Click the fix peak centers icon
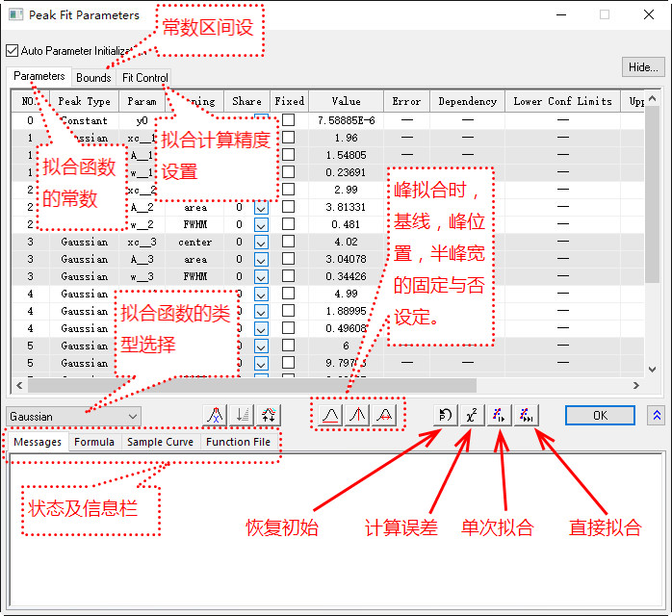Screen dimensions: 672x616 (357, 415)
